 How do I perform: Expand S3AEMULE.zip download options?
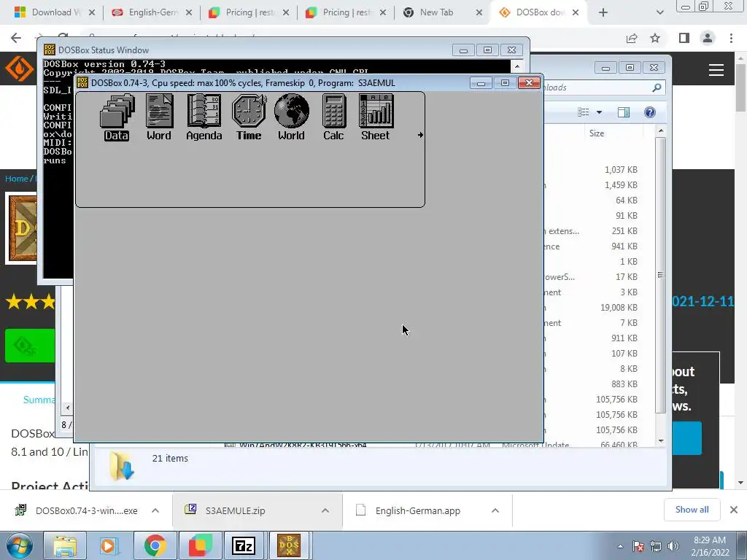[325, 510]
